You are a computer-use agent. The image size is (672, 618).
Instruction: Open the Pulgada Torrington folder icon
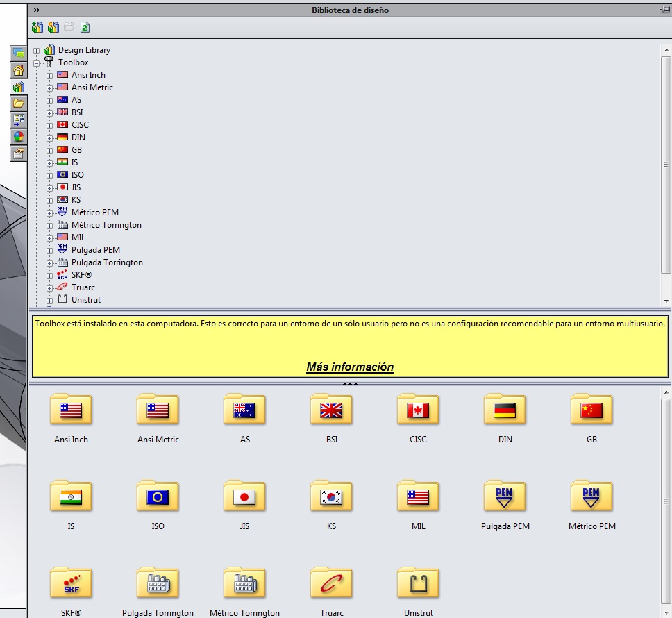(x=158, y=583)
